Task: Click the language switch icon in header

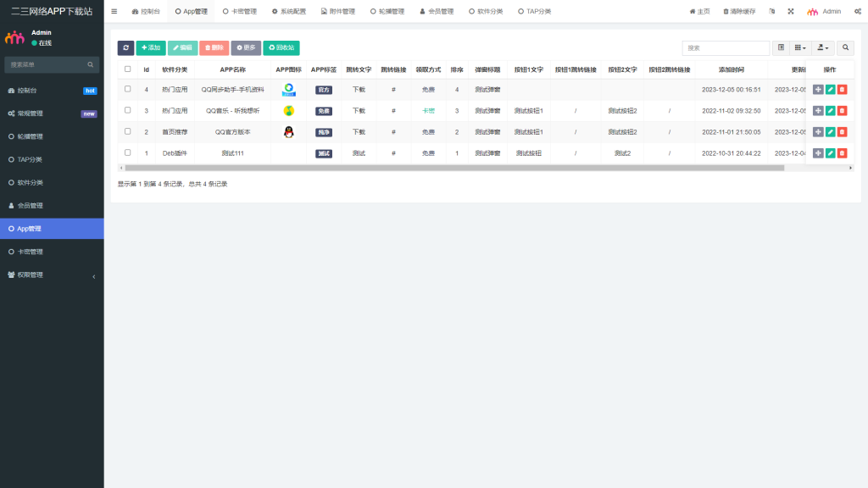Action: click(x=771, y=12)
